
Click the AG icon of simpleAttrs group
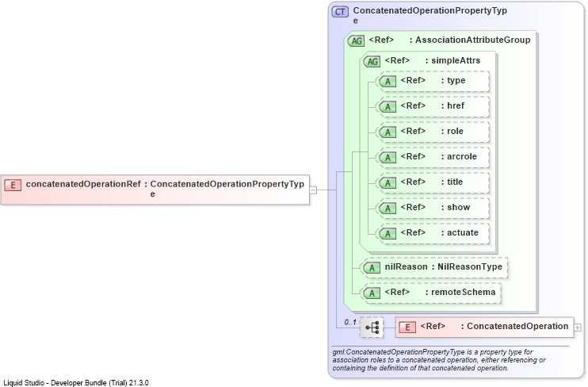pyautogui.click(x=372, y=62)
